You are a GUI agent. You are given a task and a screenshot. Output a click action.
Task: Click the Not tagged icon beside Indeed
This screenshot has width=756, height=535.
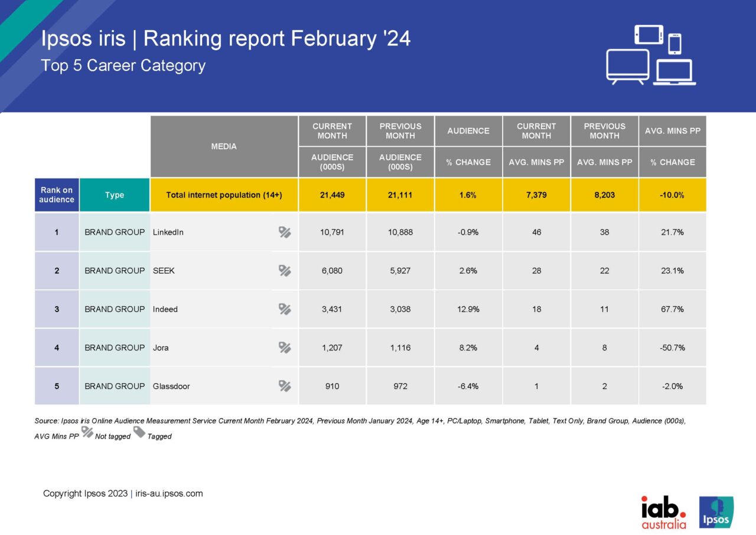pyautogui.click(x=285, y=309)
